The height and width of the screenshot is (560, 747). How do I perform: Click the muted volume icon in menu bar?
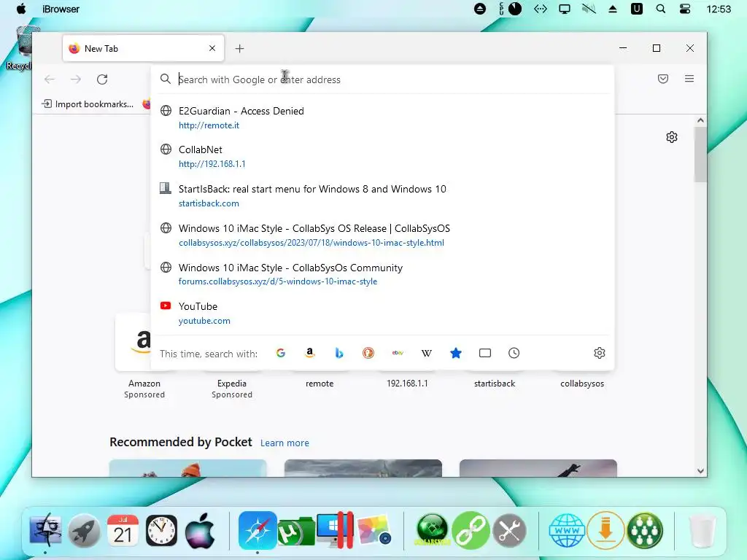point(589,9)
